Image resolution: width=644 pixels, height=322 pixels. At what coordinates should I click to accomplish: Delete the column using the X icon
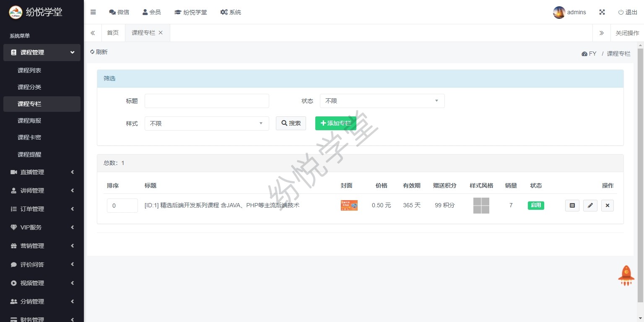pyautogui.click(x=607, y=206)
